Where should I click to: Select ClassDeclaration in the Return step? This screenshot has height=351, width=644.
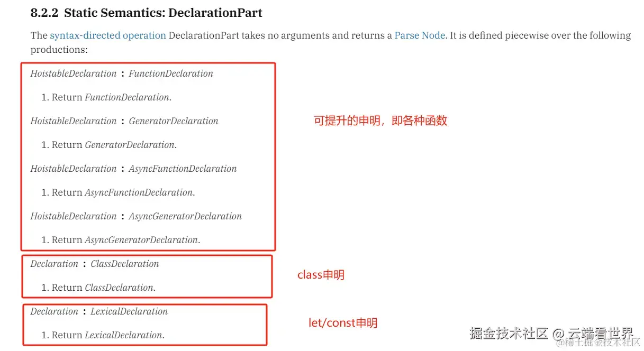[119, 288]
